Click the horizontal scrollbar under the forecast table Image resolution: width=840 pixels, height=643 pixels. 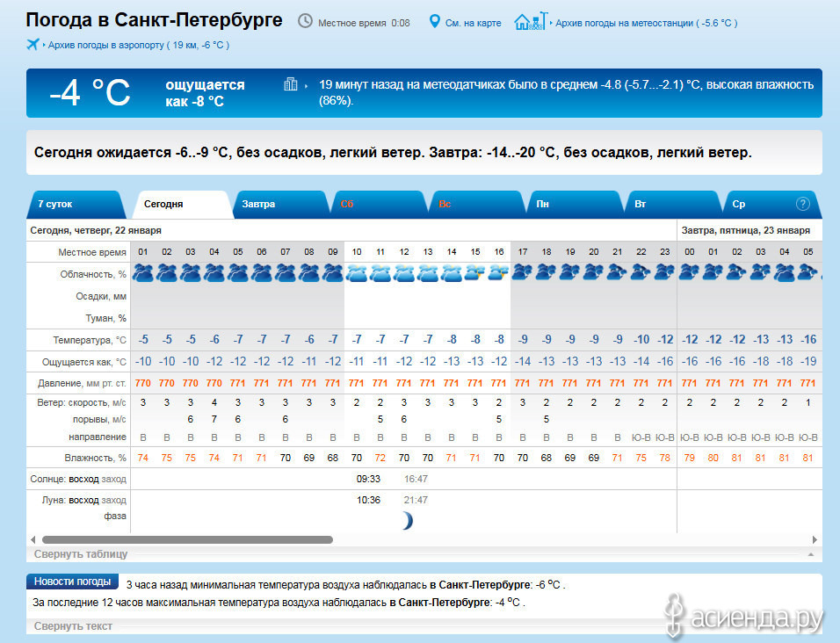187,539
